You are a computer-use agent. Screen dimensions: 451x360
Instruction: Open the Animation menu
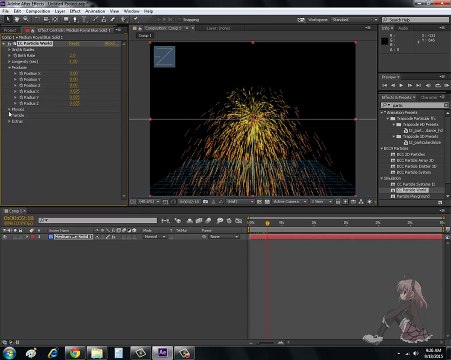coord(95,11)
